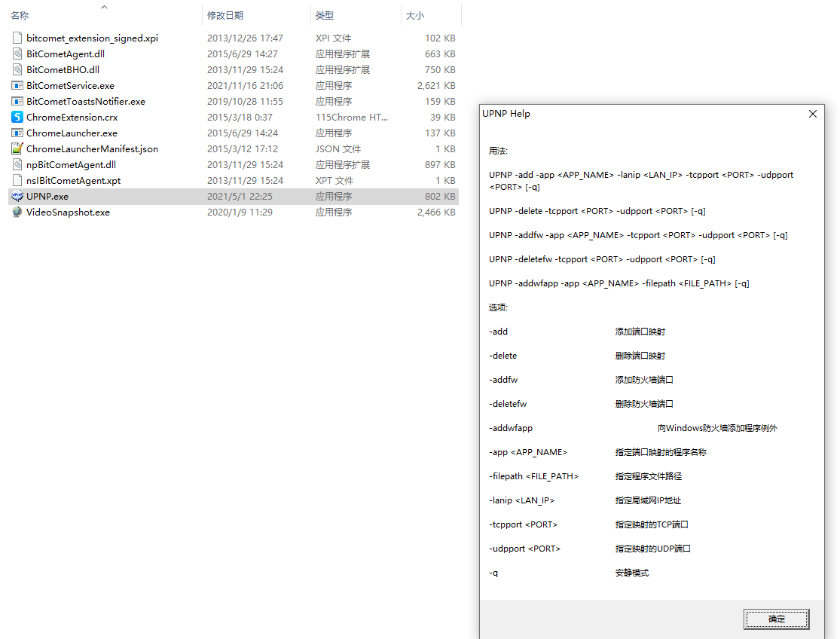Click the ChromeLauncher.exe application icon

coord(17,133)
